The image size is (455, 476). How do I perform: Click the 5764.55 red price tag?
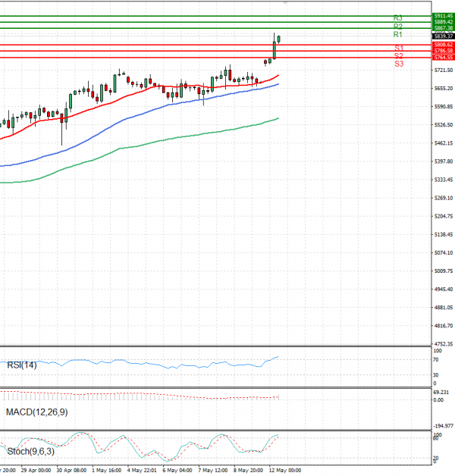(443, 58)
